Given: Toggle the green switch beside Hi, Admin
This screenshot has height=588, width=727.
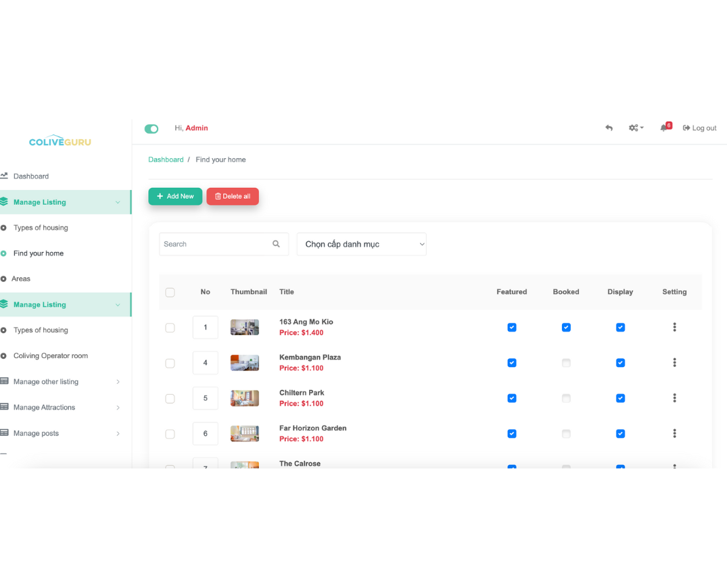Looking at the screenshot, I should tap(151, 128).
